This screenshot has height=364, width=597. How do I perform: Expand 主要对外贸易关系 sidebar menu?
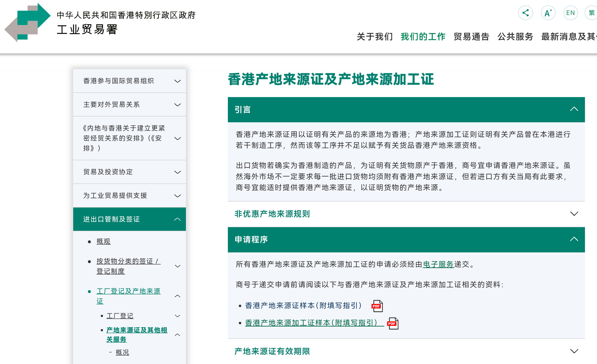(x=177, y=105)
